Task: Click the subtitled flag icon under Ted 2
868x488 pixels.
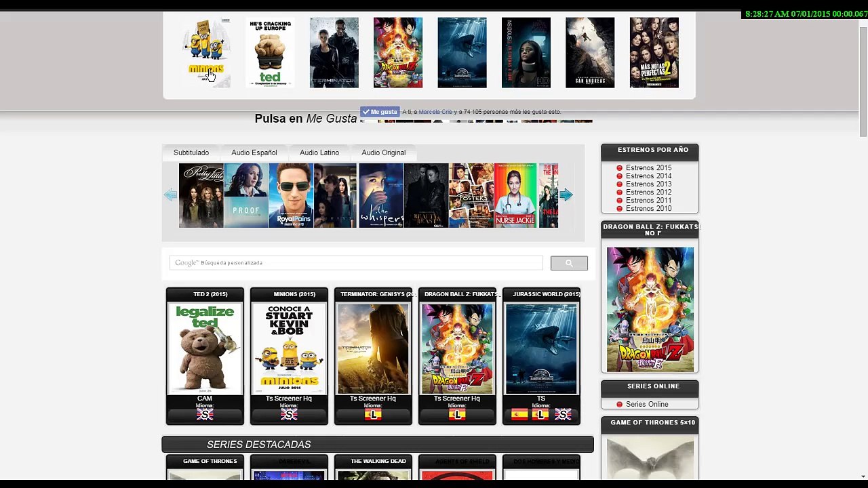Action: coord(205,415)
